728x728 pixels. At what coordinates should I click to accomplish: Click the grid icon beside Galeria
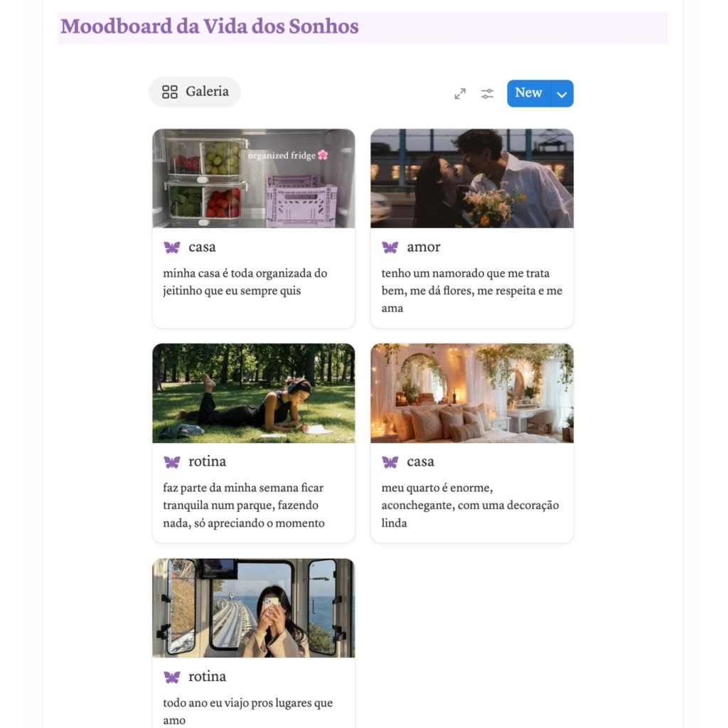[170, 92]
